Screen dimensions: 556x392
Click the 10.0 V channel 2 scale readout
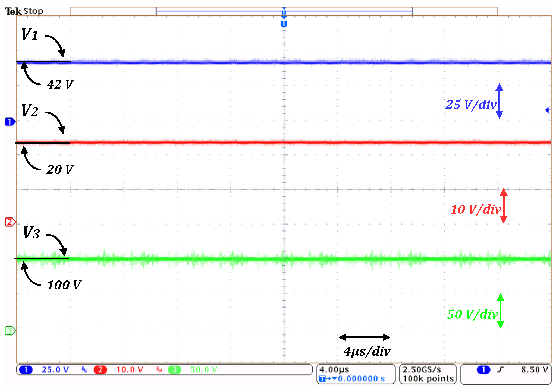click(130, 370)
